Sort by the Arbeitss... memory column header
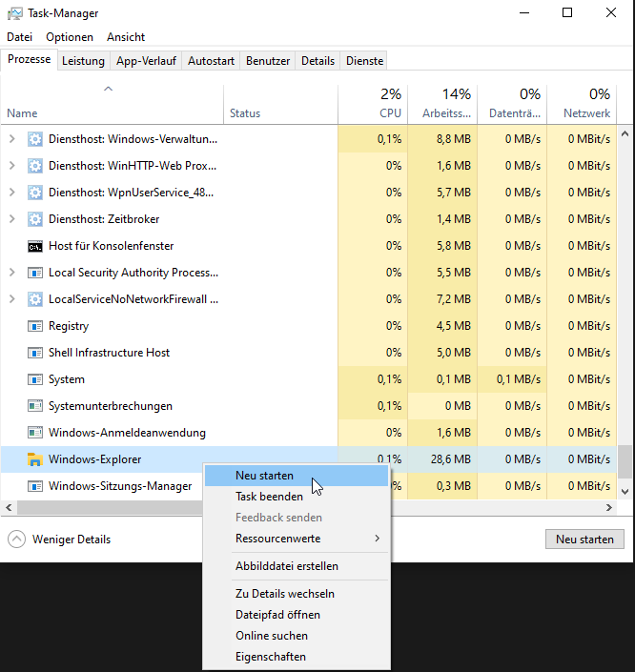The image size is (635, 672). [442, 105]
